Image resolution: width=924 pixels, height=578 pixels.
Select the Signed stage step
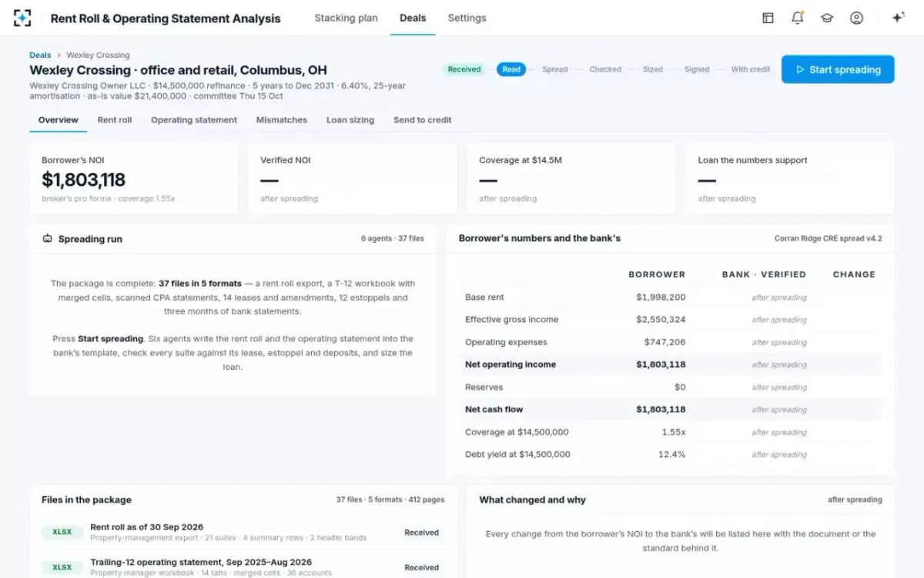pos(697,69)
